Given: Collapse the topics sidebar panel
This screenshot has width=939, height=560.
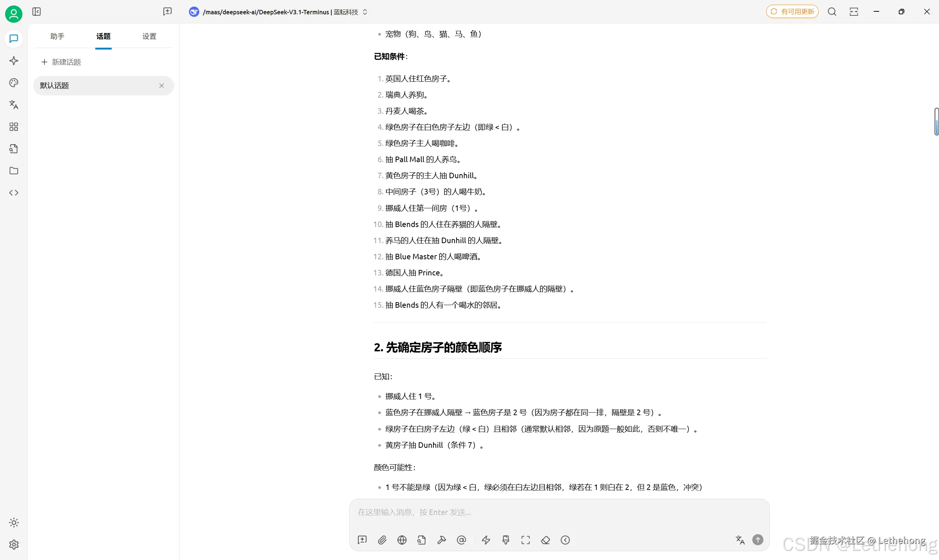Looking at the screenshot, I should point(37,12).
